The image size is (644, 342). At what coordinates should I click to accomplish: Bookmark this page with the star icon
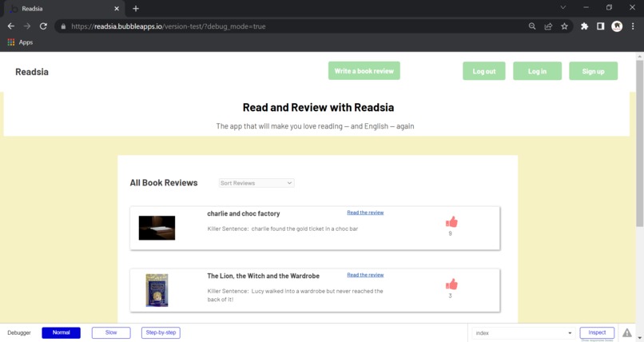(x=564, y=26)
